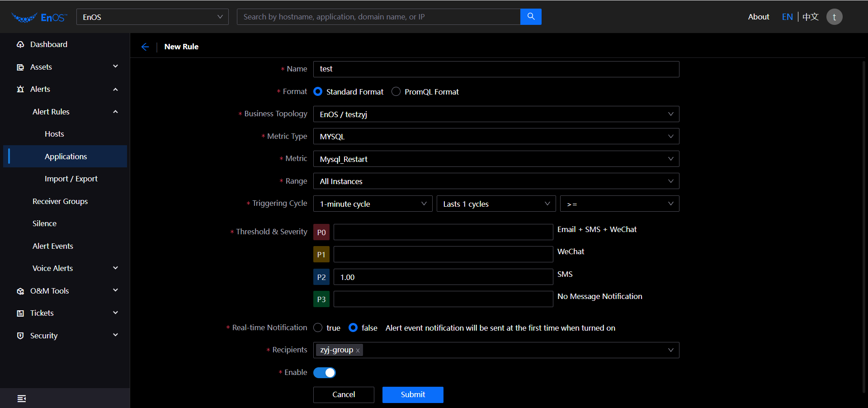Collapse the Alerts menu chevron
Screen dimensions: 868x408
[x=115, y=89]
